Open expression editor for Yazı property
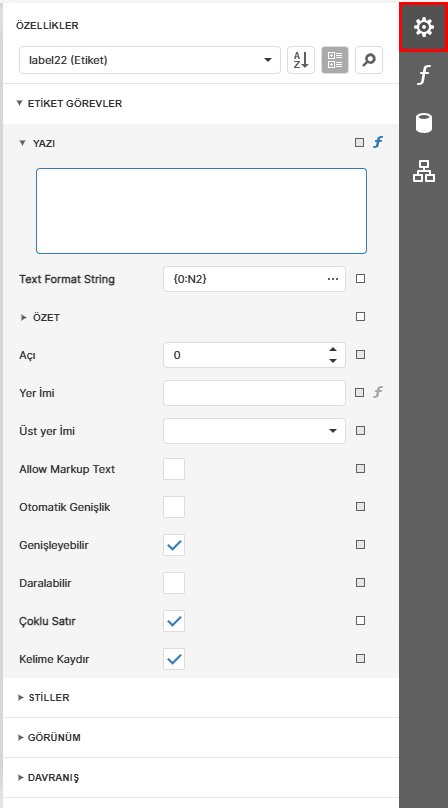This screenshot has height=808, width=448. click(x=378, y=143)
